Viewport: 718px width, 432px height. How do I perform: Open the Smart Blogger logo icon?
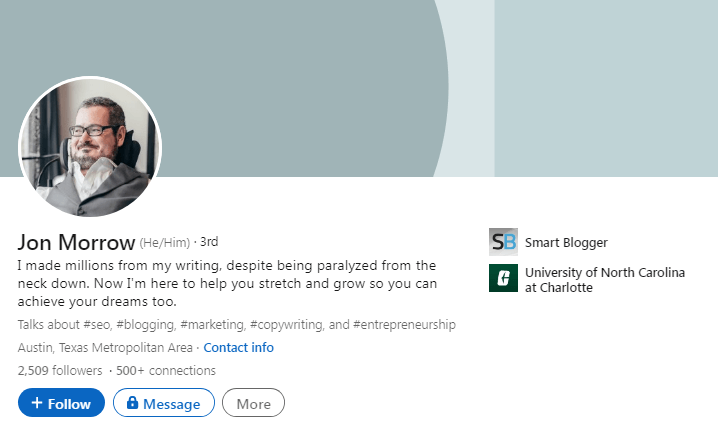pyautogui.click(x=503, y=242)
